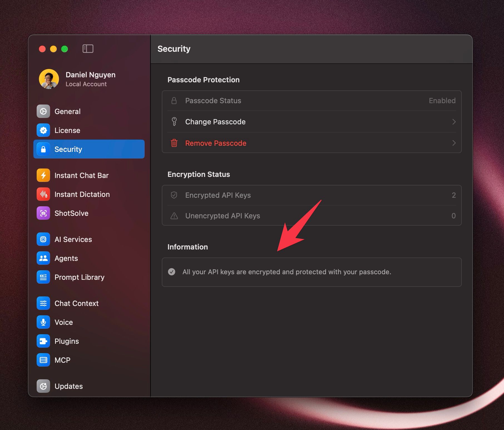This screenshot has width=504, height=430.
Task: Click the Plugins puzzle icon
Action: coord(43,341)
